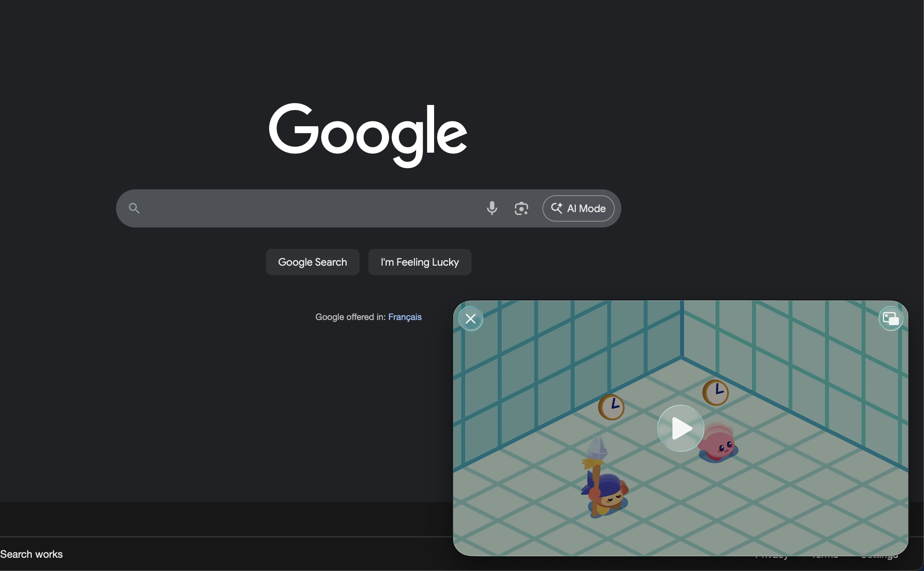
Task: Close the picture-in-picture video overlay
Action: coord(470,319)
